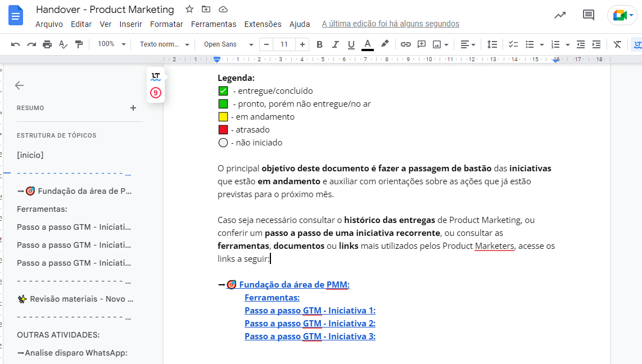Open spelling and grammar check
Screen dimensions: 642x364
[x=62, y=44]
